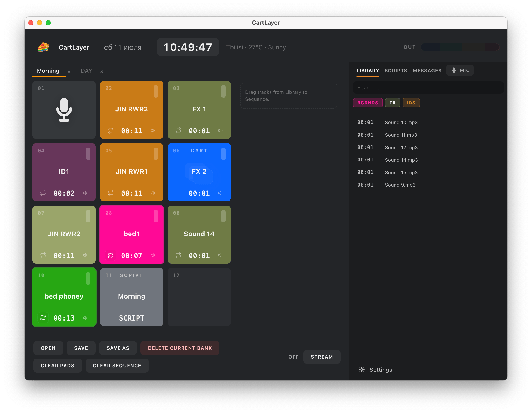Image resolution: width=532 pixels, height=413 pixels.
Task: Adjust the volume slider on the JIN RWR2 pad 02
Action: [156, 91]
